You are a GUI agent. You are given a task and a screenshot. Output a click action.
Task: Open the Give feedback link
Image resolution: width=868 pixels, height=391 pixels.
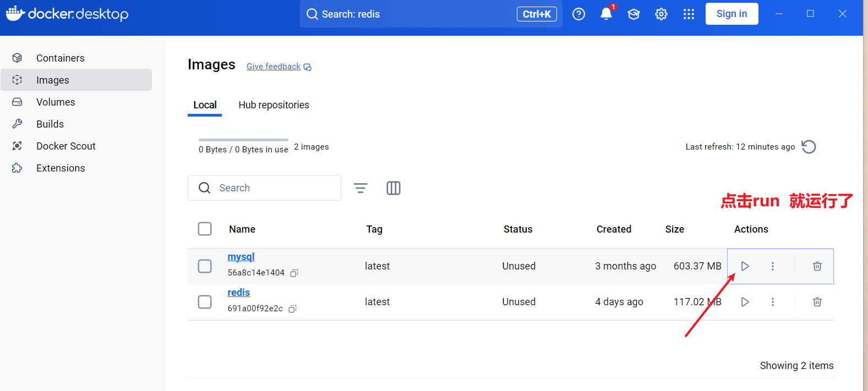point(274,67)
